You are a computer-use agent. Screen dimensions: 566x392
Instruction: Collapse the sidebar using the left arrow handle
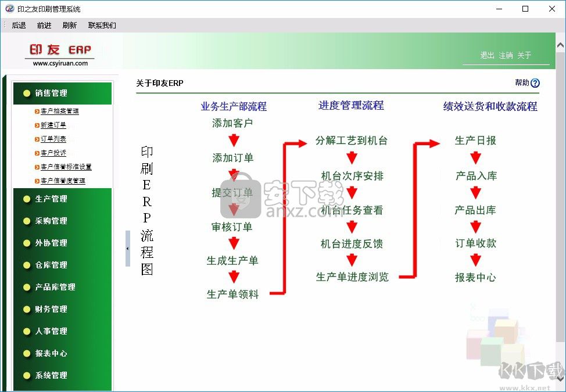click(x=127, y=247)
